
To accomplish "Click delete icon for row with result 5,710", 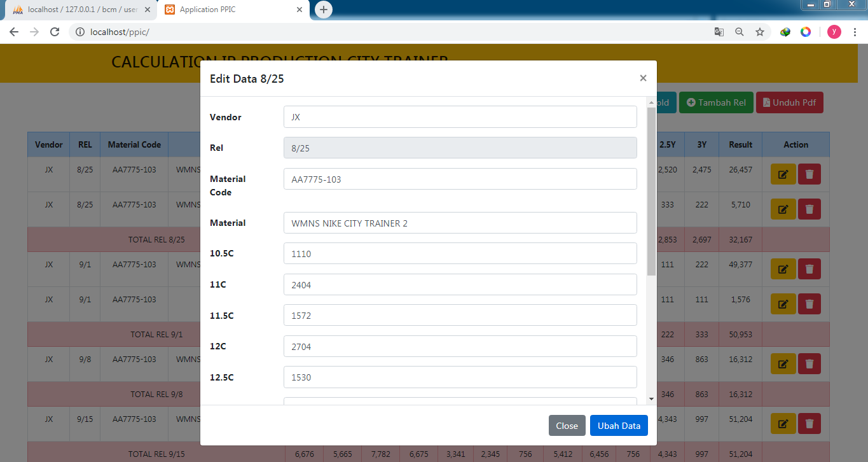I will click(809, 209).
